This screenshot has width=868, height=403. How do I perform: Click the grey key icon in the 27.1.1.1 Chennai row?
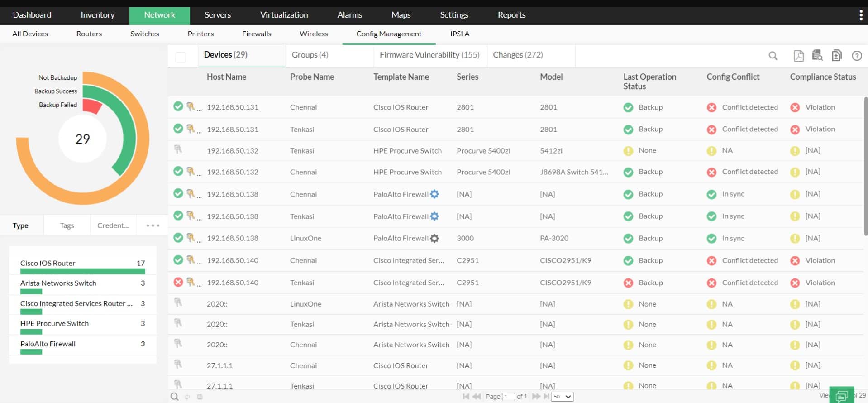pos(178,364)
